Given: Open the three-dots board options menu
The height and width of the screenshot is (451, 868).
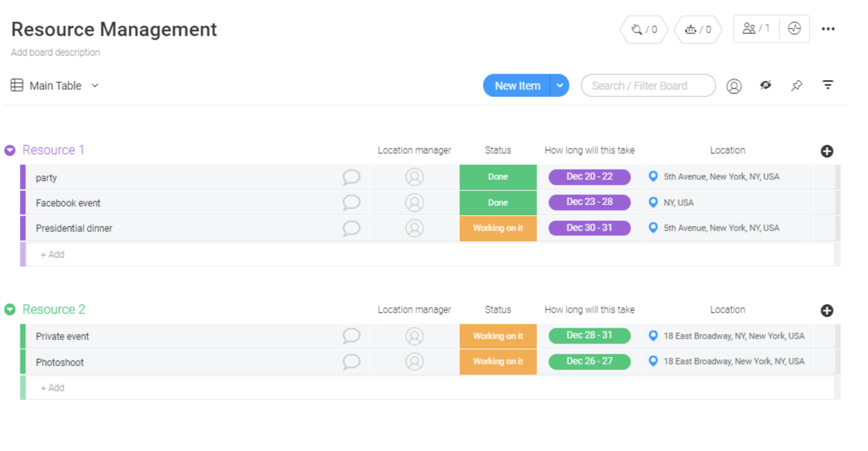Looking at the screenshot, I should tap(828, 29).
